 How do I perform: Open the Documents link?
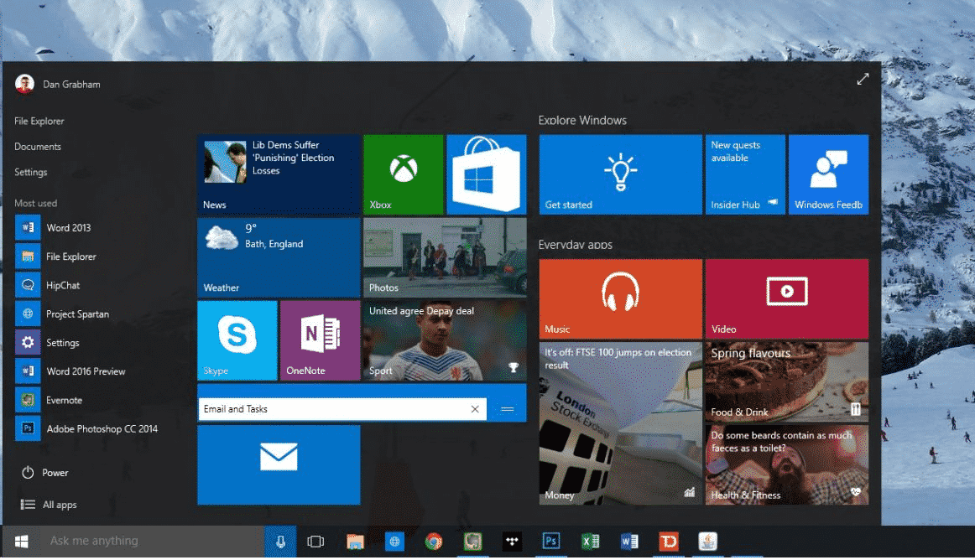coord(37,147)
